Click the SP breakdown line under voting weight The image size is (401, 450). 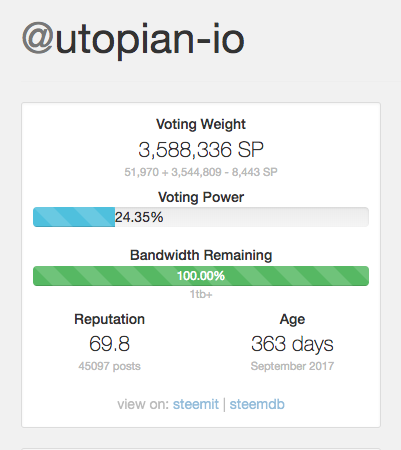[201, 172]
